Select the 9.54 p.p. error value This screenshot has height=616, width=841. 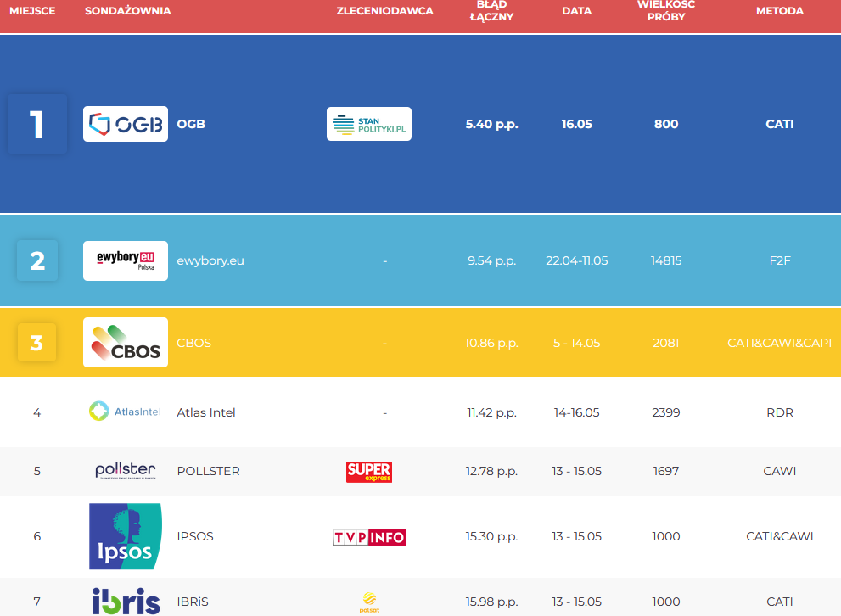492,261
